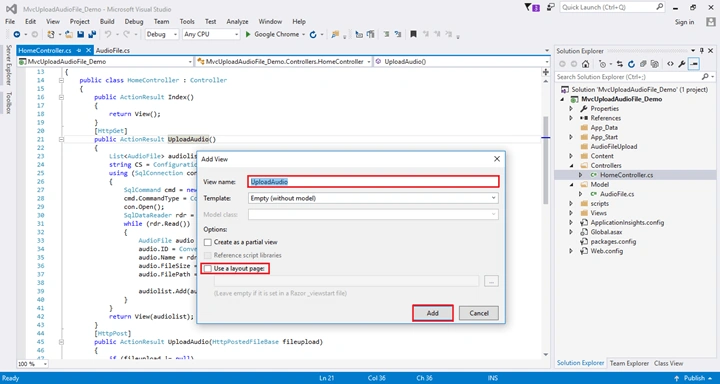This screenshot has height=384, width=720.
Task: Click the Undo arrow icon
Action: [x=107, y=34]
